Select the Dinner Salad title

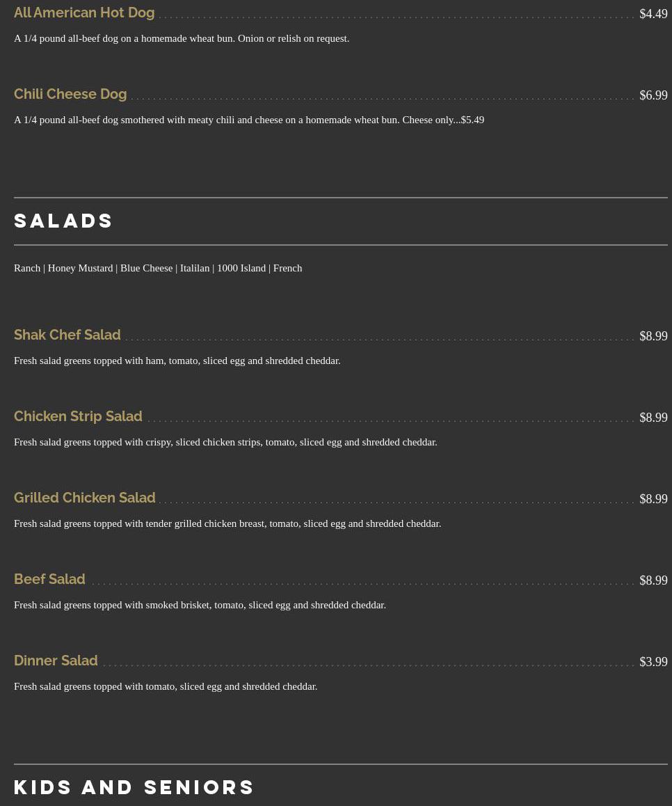pos(56,661)
